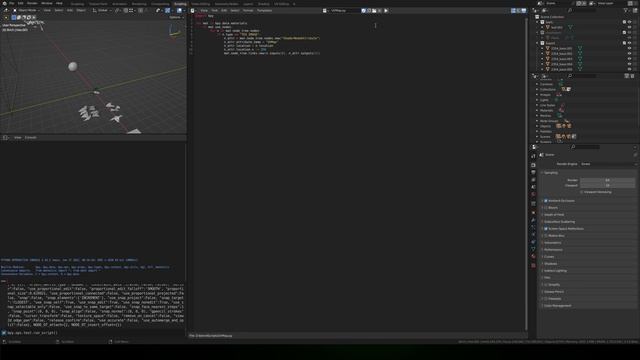Open the Add menu in 3D viewport
640x360 pixels.
(69, 10)
